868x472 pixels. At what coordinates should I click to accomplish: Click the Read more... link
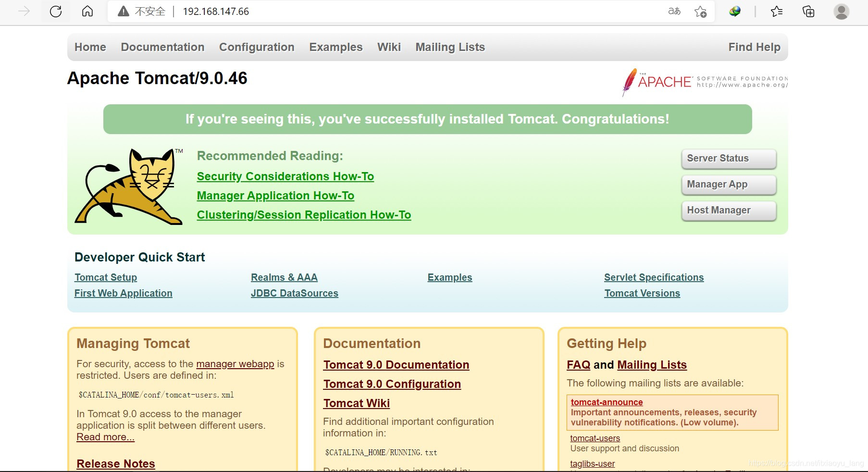coord(105,437)
